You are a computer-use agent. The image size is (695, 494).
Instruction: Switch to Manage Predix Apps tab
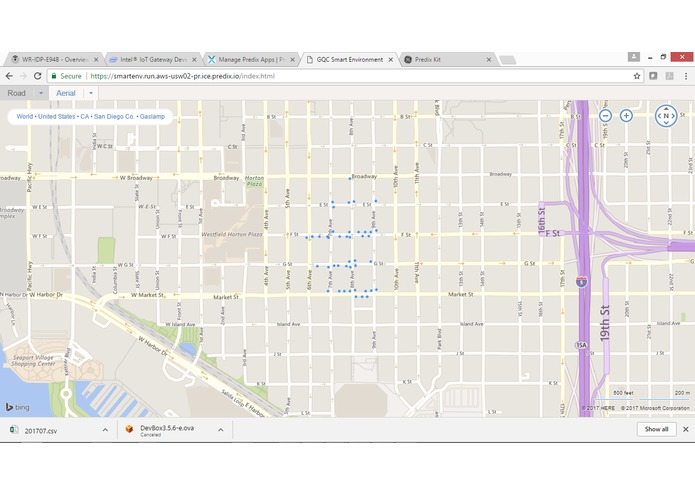[249, 59]
